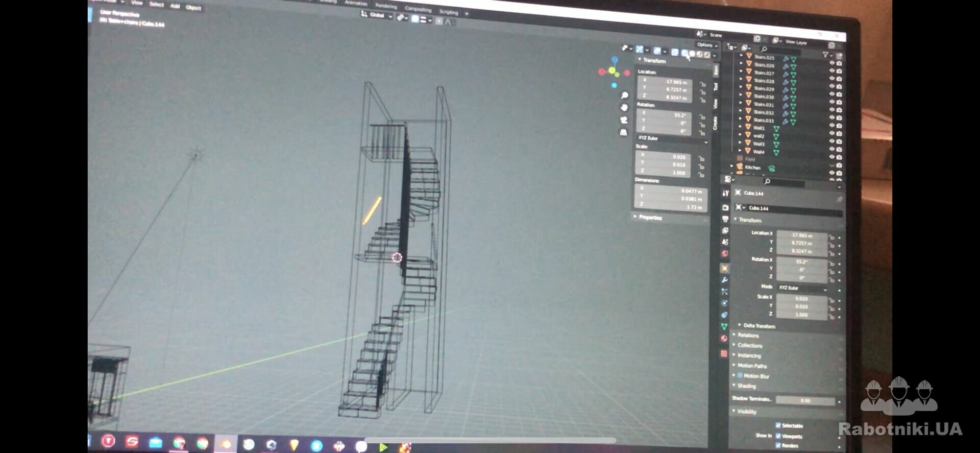Open the Add menu in viewport header
The image size is (980, 453).
[x=175, y=6]
